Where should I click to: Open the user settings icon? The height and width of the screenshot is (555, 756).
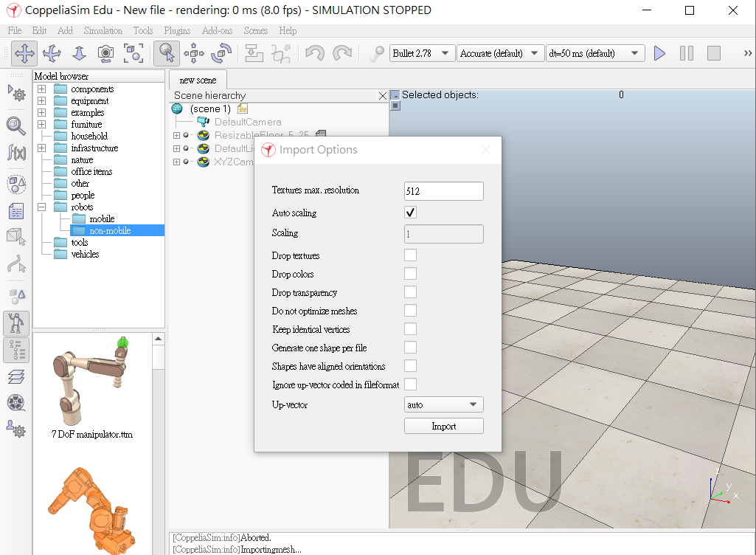click(x=16, y=429)
